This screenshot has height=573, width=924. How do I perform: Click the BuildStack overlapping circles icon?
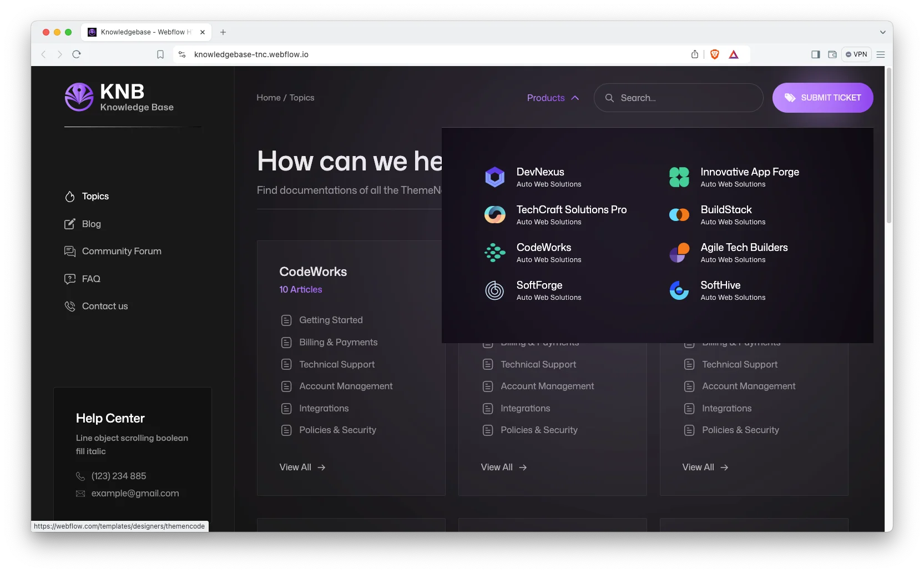679,215
